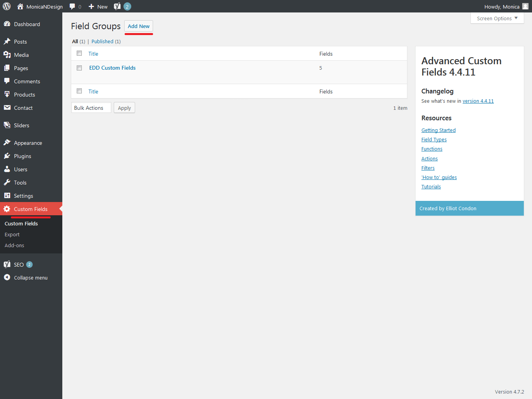
Task: Select the Custom Fields submenu entry
Action: click(21, 223)
